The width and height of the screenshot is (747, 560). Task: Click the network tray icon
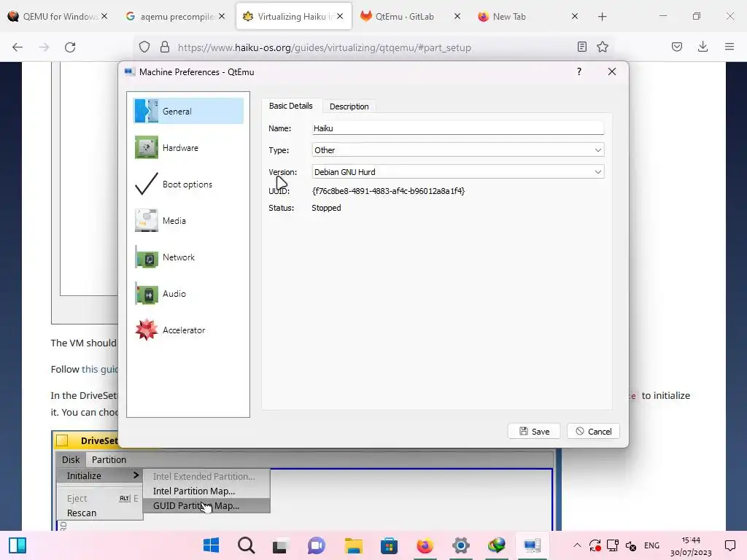613,545
